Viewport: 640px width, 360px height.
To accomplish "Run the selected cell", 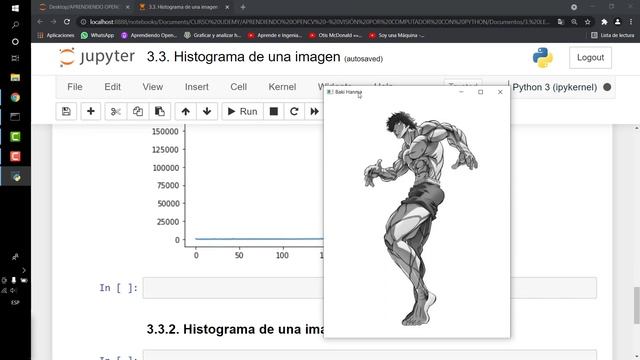I will [242, 111].
